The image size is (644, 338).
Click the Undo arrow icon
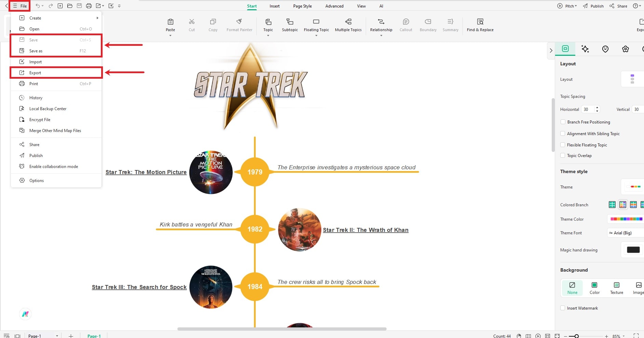(x=38, y=6)
